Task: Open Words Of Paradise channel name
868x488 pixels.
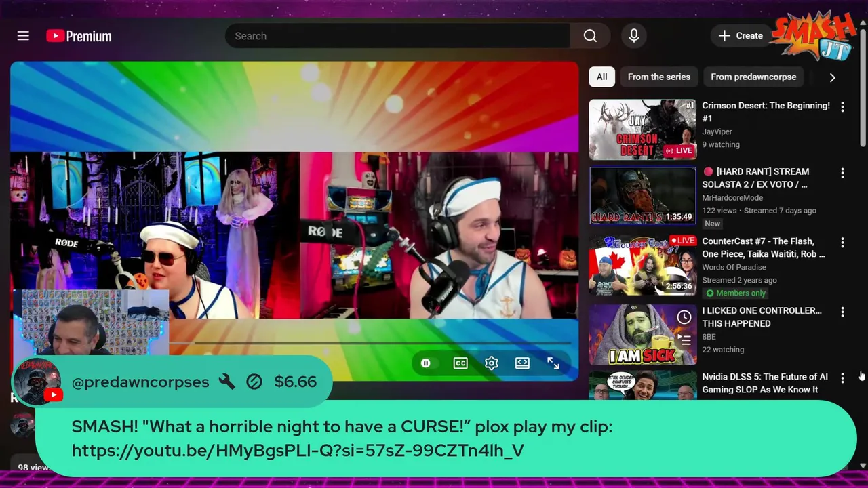Action: 734,267
